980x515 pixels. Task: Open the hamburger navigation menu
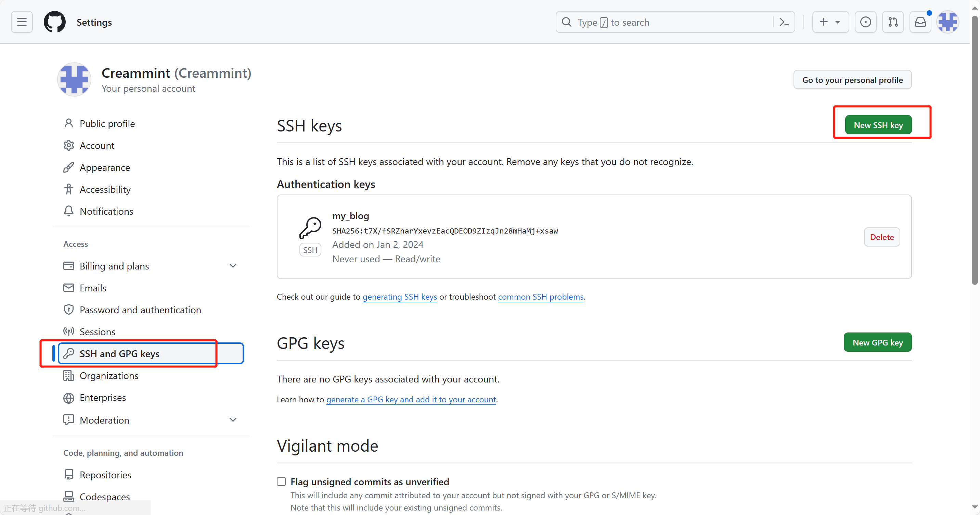pyautogui.click(x=22, y=22)
